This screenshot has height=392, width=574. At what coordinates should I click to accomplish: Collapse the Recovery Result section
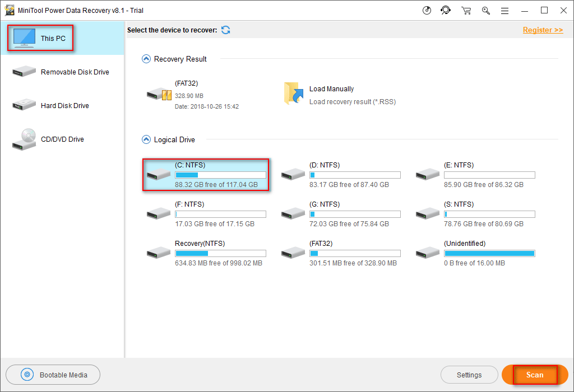[x=146, y=59]
